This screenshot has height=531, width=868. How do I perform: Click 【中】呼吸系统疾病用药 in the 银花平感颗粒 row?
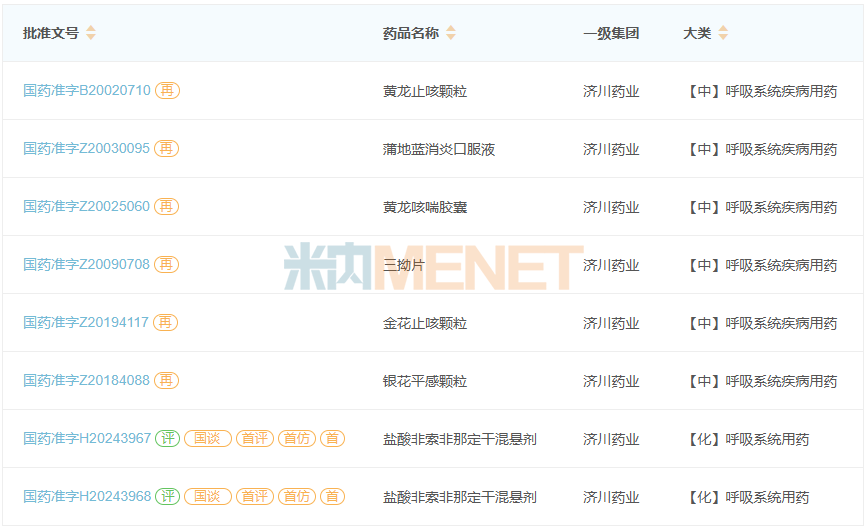coord(761,382)
